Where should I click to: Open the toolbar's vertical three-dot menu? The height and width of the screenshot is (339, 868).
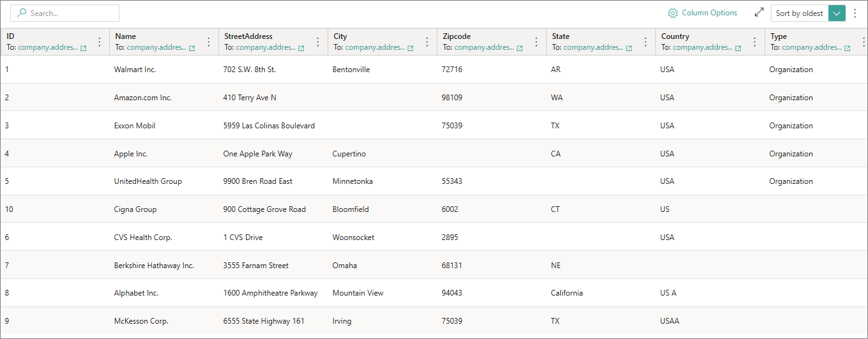click(x=855, y=13)
